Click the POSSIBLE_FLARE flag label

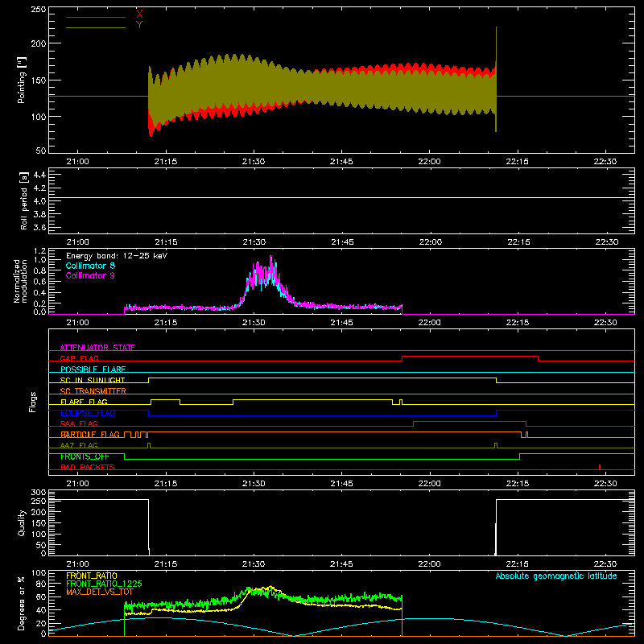[93, 369]
